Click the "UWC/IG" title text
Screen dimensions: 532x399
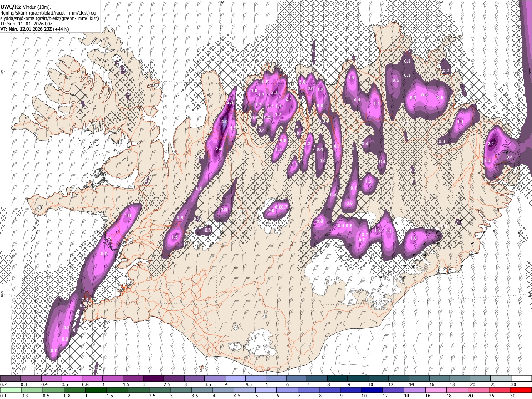10,7
